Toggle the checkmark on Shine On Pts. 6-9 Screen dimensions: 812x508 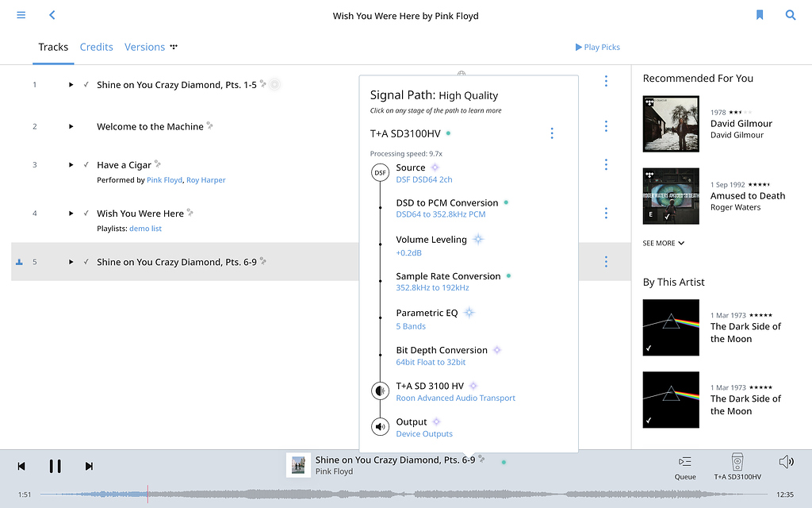pos(86,262)
